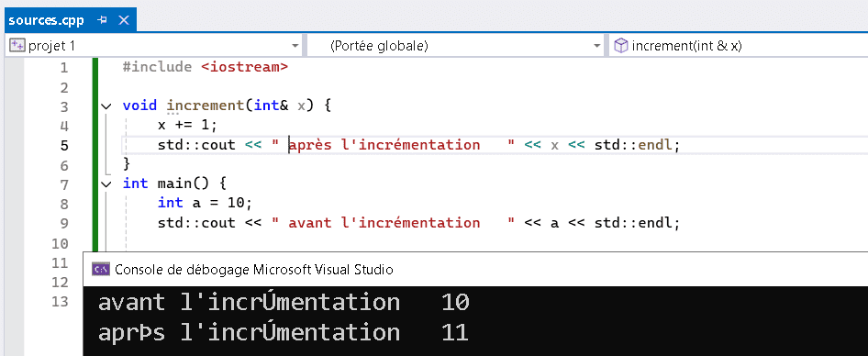
Task: Click the debug console title bar
Action: (475, 270)
